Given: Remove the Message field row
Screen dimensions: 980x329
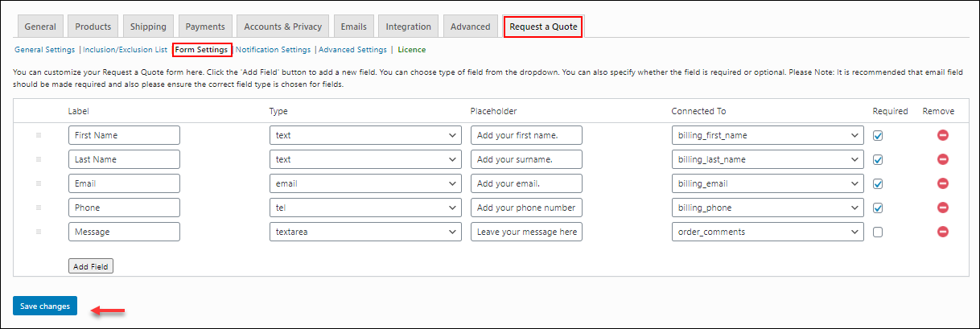Looking at the screenshot, I should pos(943,232).
